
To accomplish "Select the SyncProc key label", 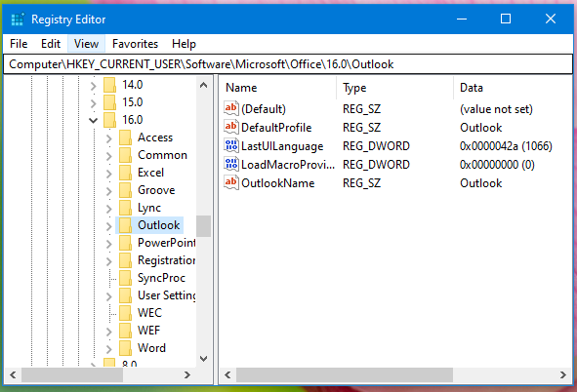I will pyautogui.click(x=161, y=278).
